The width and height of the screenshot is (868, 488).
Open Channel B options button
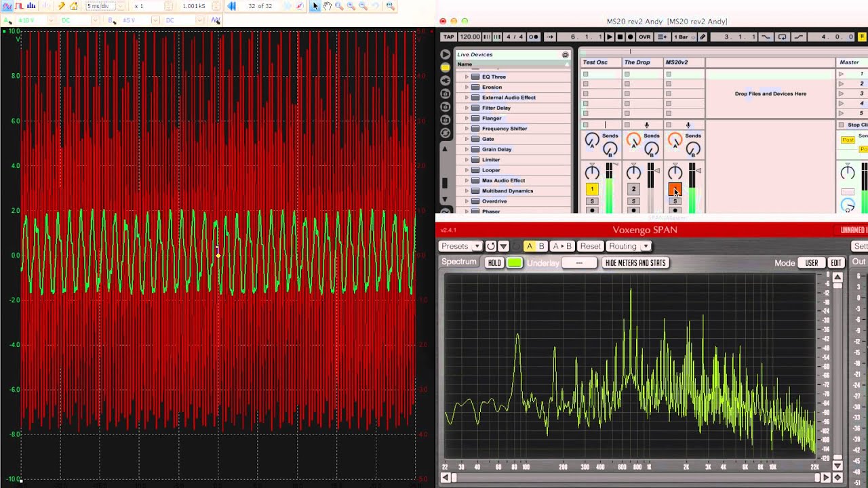pyautogui.click(x=111, y=20)
